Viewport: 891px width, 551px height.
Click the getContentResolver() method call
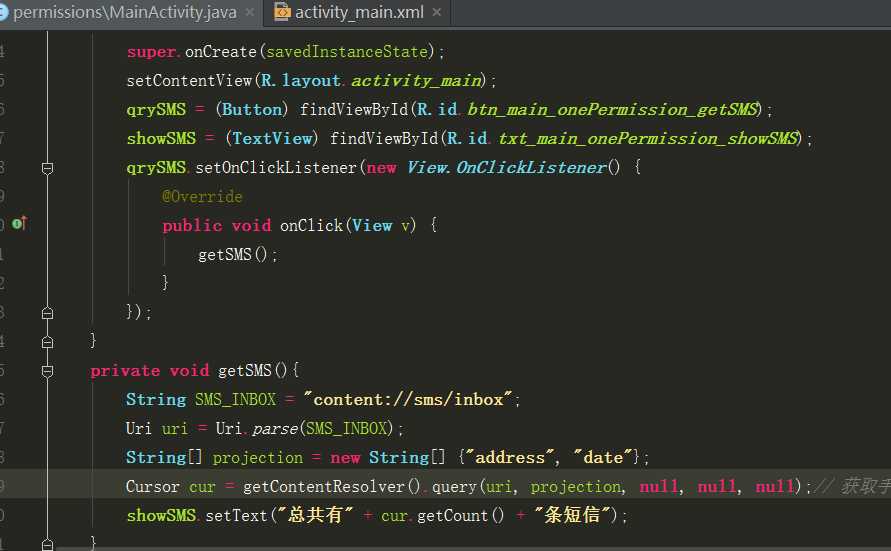click(331, 486)
